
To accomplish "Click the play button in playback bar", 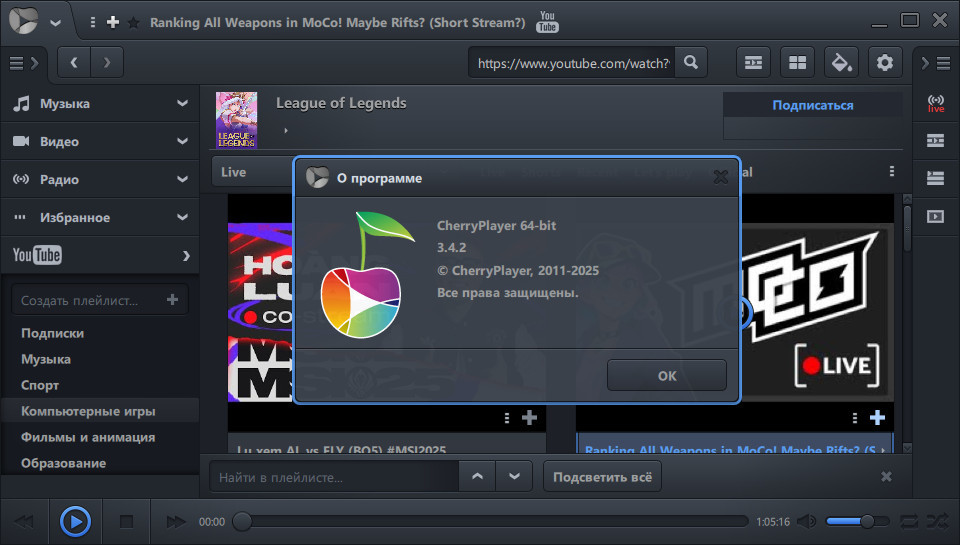I will pyautogui.click(x=75, y=522).
